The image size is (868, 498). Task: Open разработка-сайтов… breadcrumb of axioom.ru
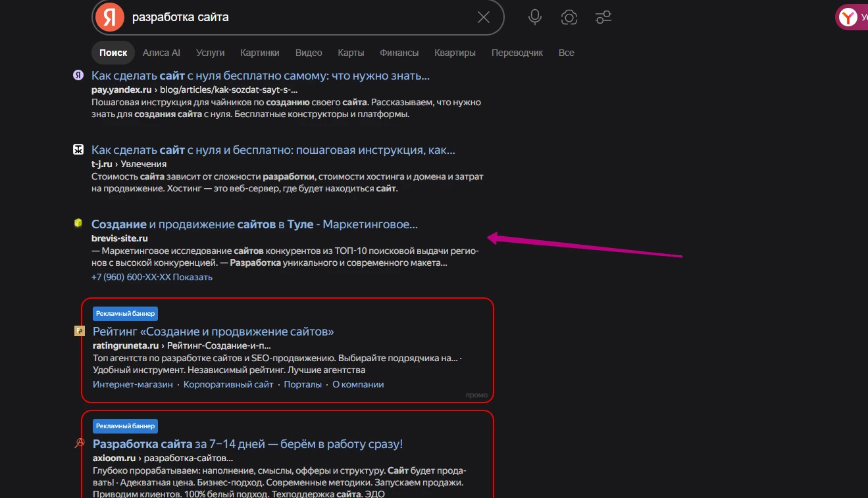pos(189,458)
